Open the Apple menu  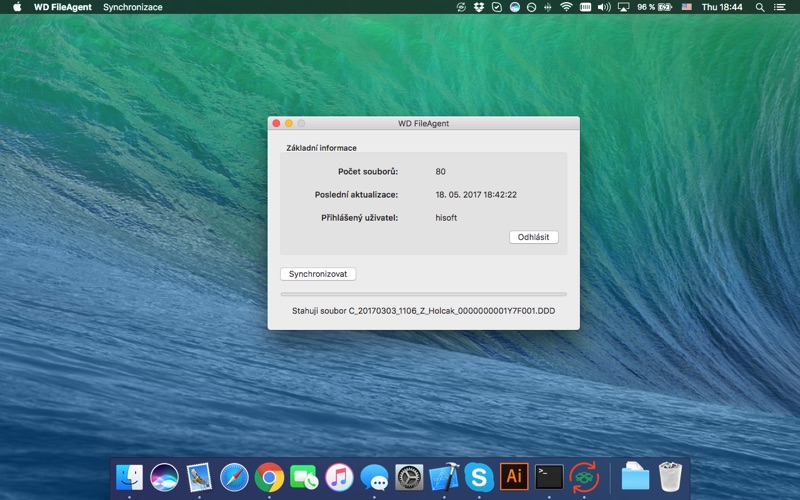click(17, 7)
